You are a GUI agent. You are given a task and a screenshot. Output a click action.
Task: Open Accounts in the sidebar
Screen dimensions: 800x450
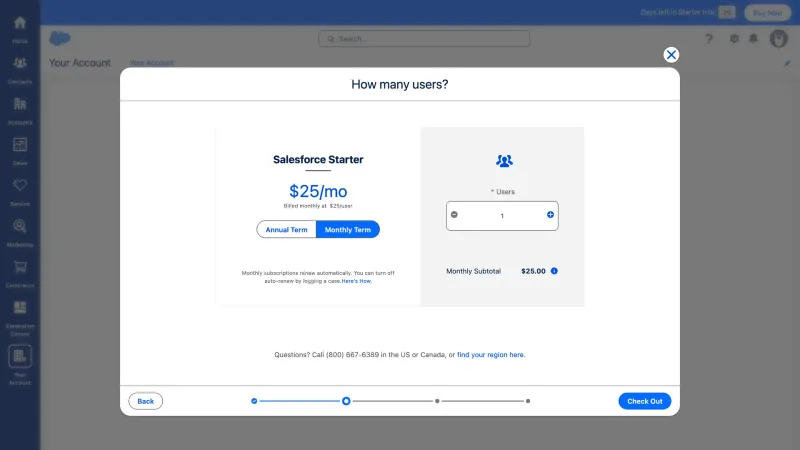tap(20, 111)
